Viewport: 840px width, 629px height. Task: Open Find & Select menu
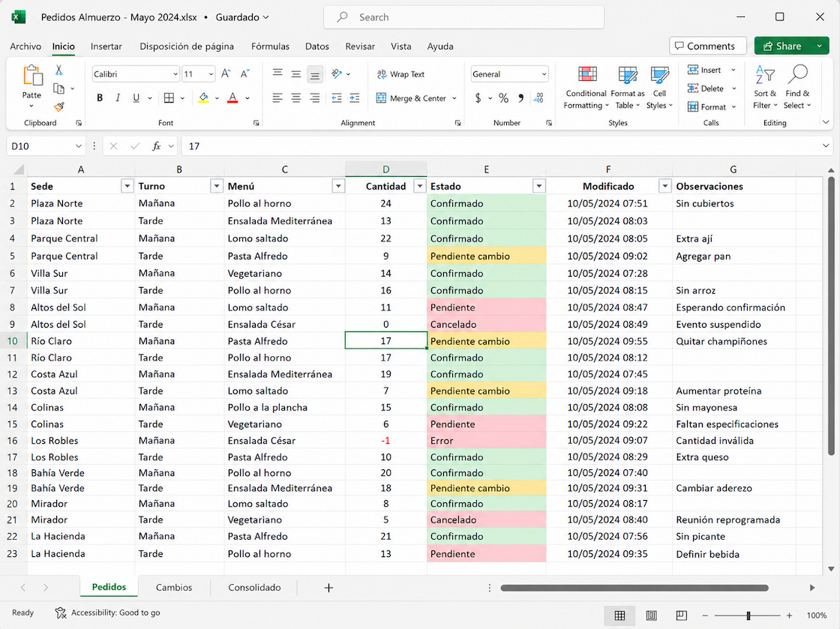tap(797, 87)
